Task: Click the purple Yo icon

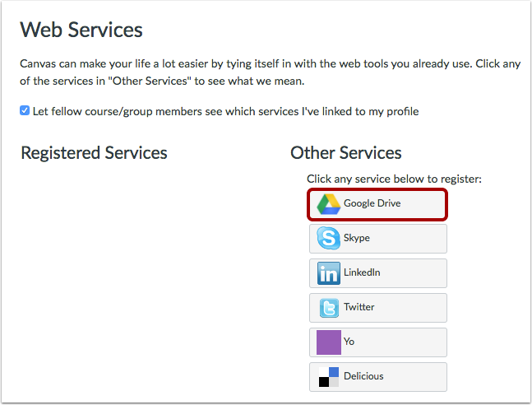Action: coord(328,342)
